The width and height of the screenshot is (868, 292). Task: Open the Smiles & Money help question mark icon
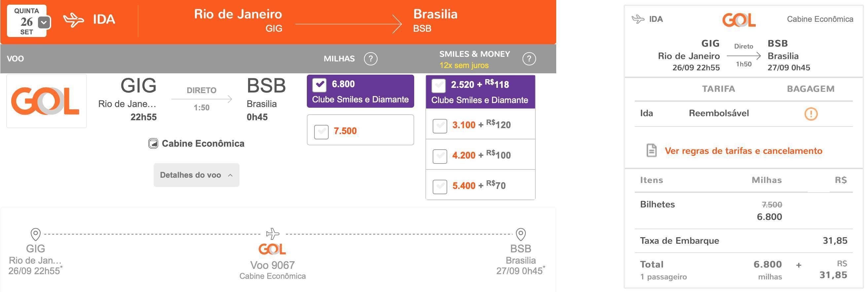point(529,59)
